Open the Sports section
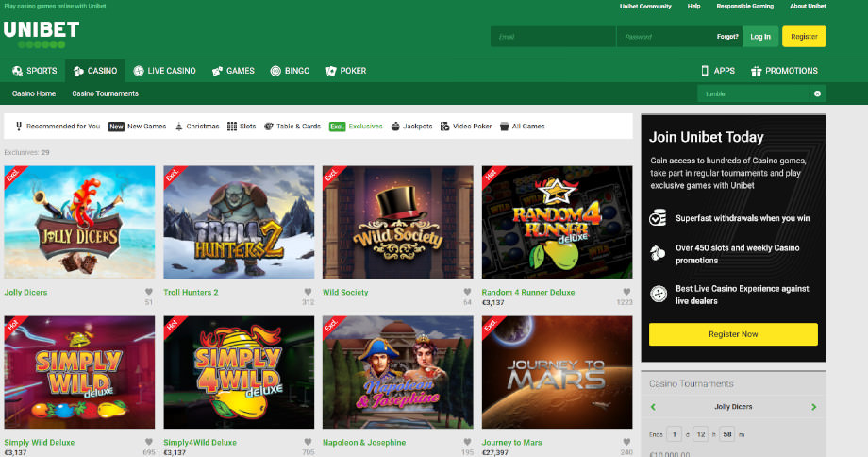 click(x=34, y=71)
